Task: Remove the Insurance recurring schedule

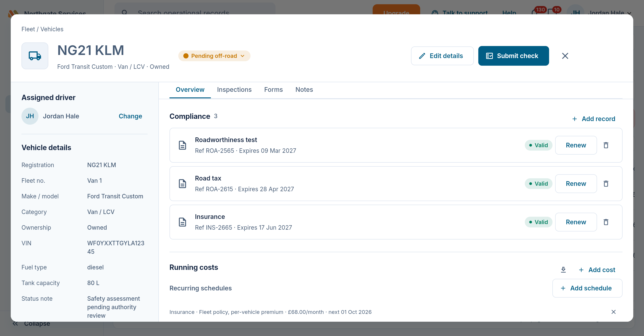Action: (x=613, y=312)
